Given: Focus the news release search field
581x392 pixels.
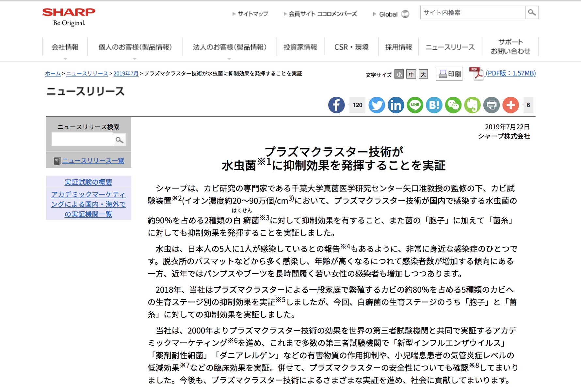Looking at the screenshot, I should tap(82, 140).
